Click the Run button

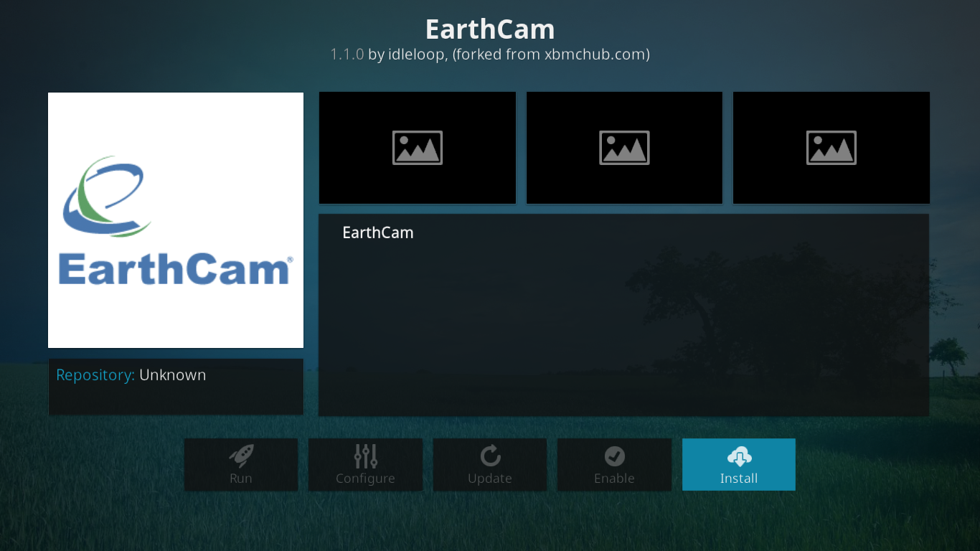pyautogui.click(x=240, y=464)
